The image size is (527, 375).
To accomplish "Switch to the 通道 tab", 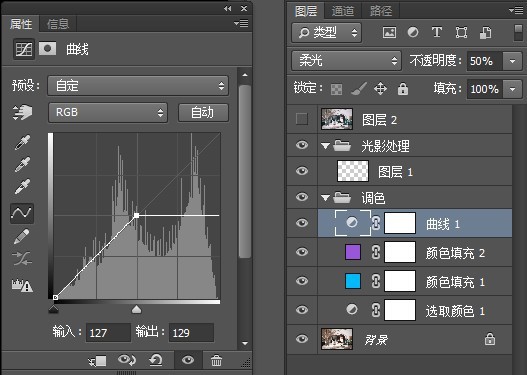I will click(x=343, y=11).
